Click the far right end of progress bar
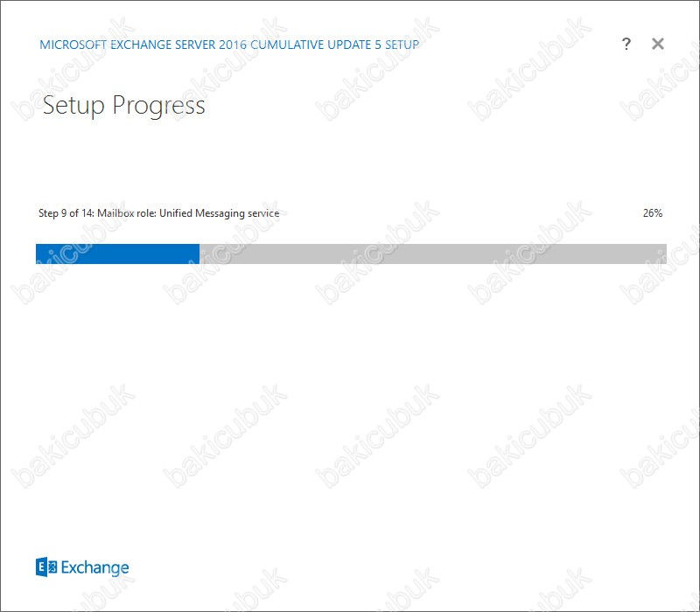The image size is (700, 612). click(663, 254)
